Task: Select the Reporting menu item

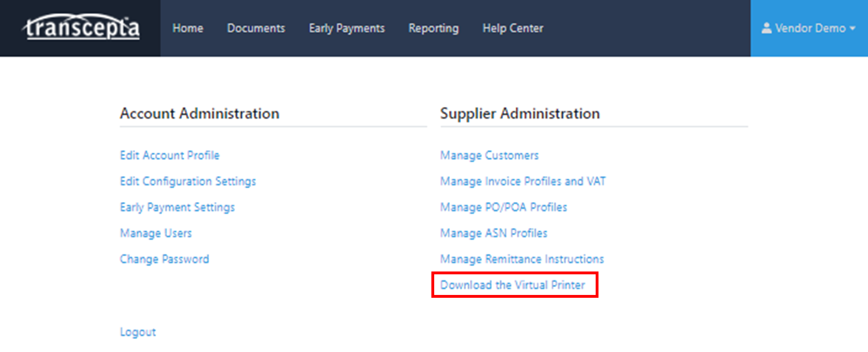Action: pos(433,28)
